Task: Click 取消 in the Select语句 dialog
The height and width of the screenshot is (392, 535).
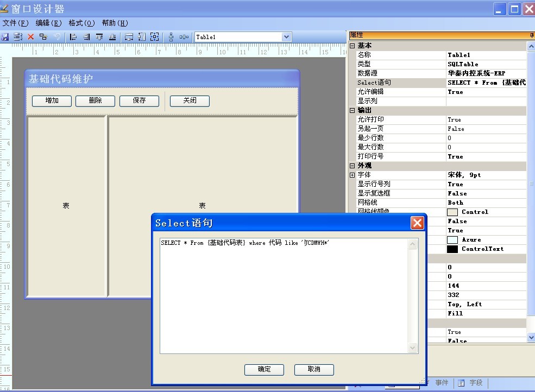Action: pos(314,369)
